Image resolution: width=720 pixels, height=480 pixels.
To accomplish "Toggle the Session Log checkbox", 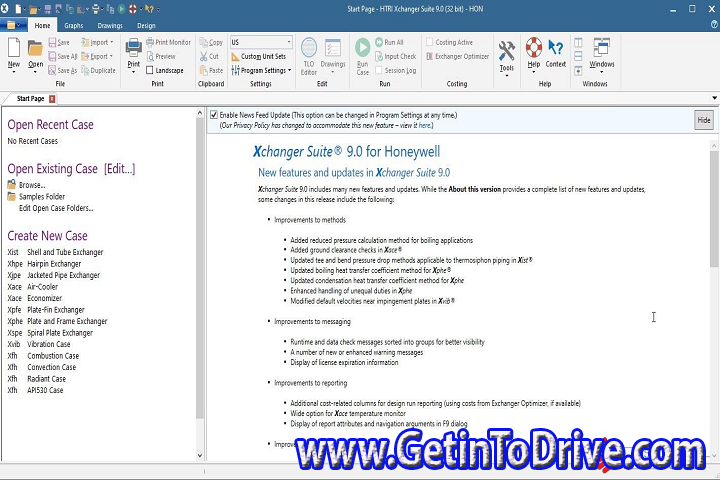I will coord(379,70).
